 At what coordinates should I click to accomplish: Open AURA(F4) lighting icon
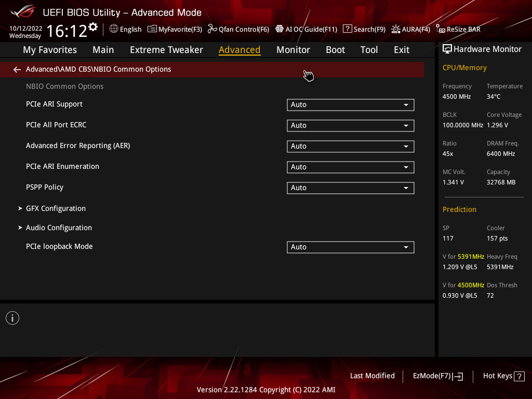pyautogui.click(x=395, y=29)
